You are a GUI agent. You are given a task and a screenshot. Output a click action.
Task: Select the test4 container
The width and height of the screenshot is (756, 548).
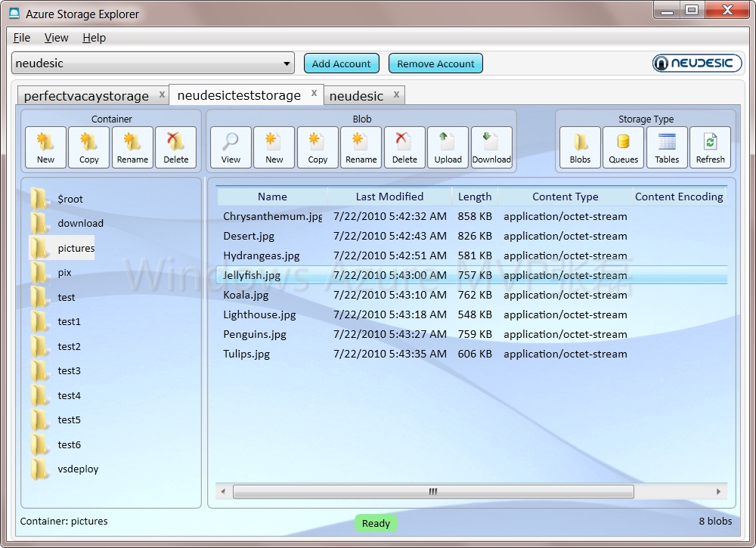tap(55, 395)
